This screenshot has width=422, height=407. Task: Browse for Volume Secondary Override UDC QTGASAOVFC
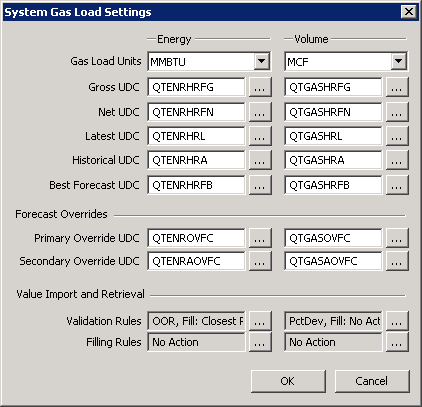pos(397,261)
